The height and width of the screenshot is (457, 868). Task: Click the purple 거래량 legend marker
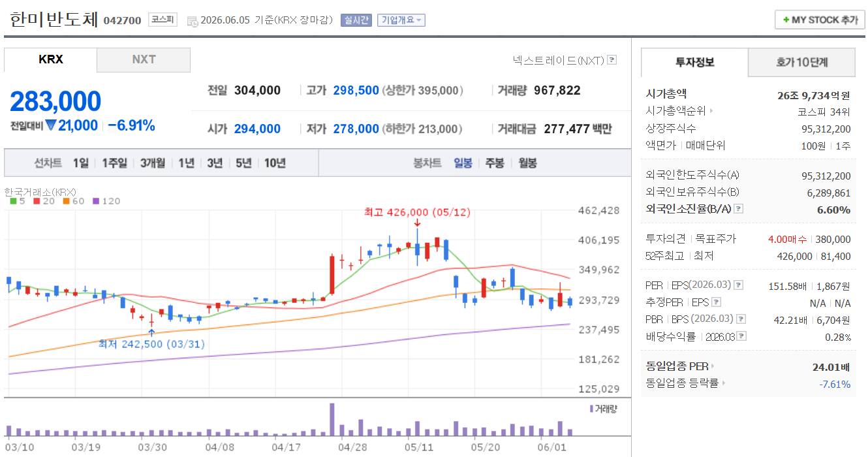coord(591,409)
